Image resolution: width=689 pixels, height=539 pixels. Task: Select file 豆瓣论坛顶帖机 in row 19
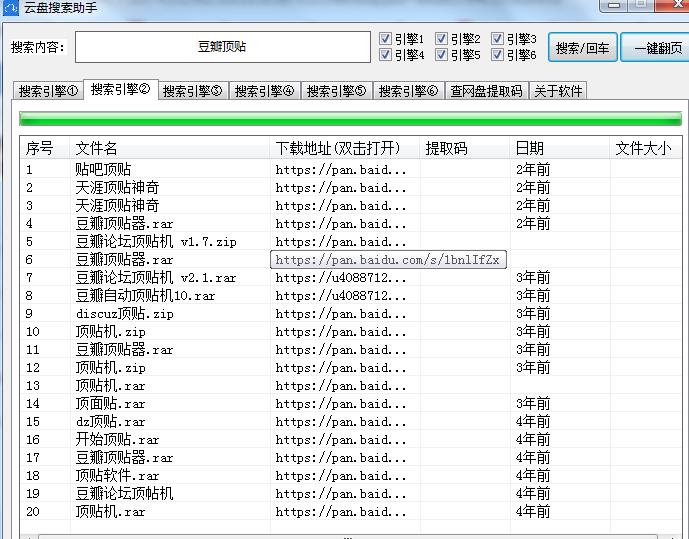(124, 494)
